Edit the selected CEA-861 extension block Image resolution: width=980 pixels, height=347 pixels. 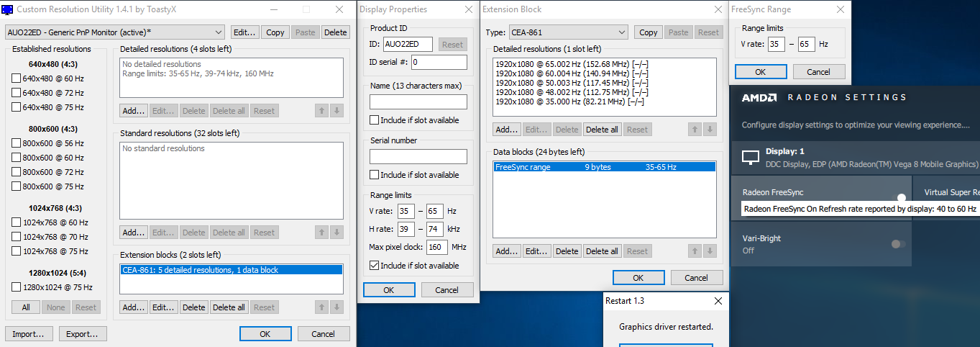pos(163,307)
